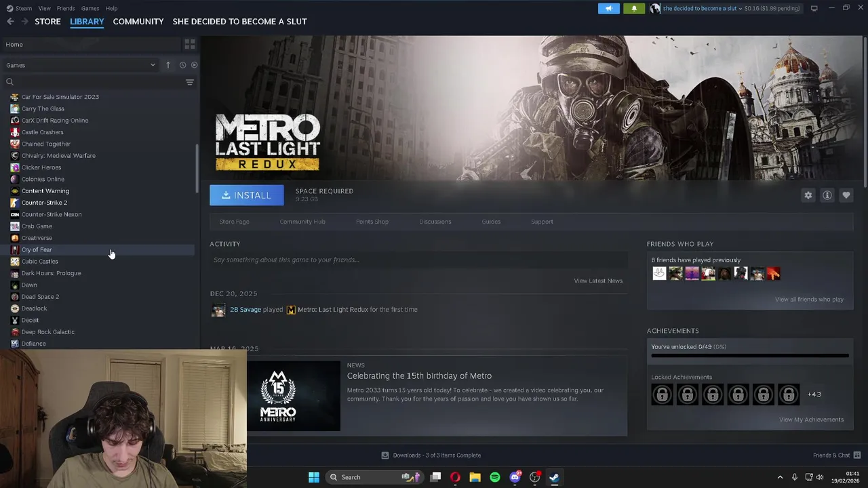Open Discord from the taskbar
This screenshot has width=868, height=488.
pos(515,477)
